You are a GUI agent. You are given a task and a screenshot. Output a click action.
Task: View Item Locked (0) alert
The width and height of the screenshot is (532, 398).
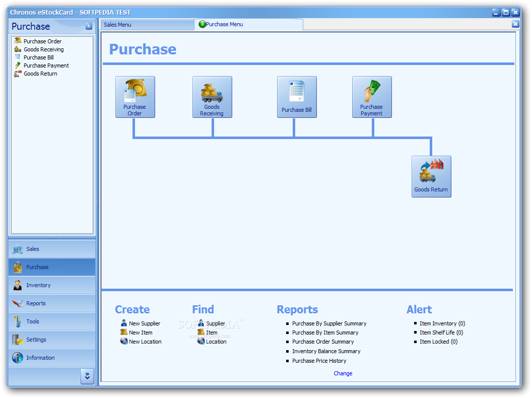[x=438, y=342]
